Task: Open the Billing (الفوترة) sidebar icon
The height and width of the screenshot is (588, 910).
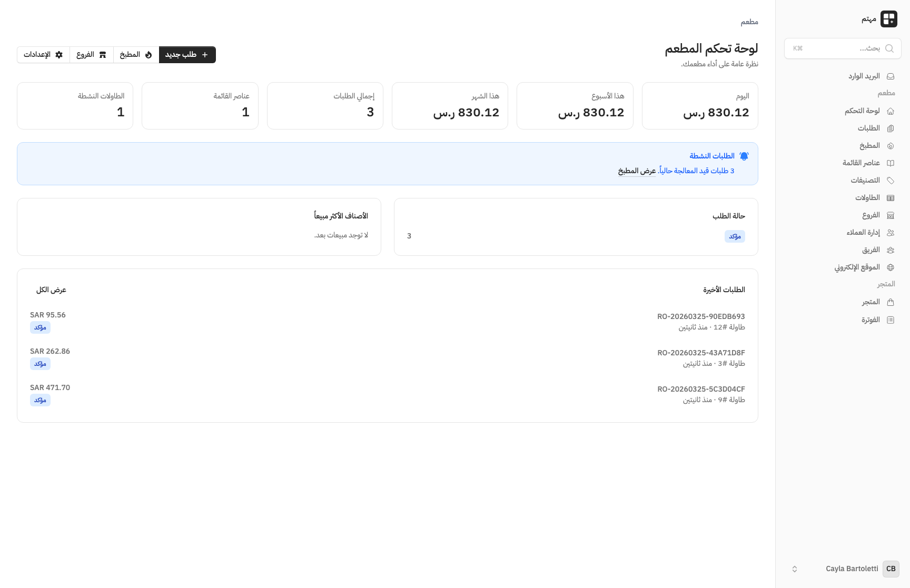Action: point(891,320)
